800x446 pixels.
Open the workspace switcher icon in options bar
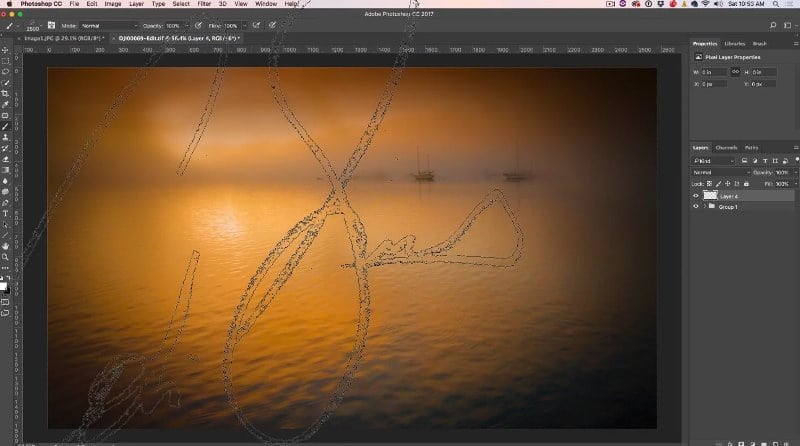click(x=788, y=25)
